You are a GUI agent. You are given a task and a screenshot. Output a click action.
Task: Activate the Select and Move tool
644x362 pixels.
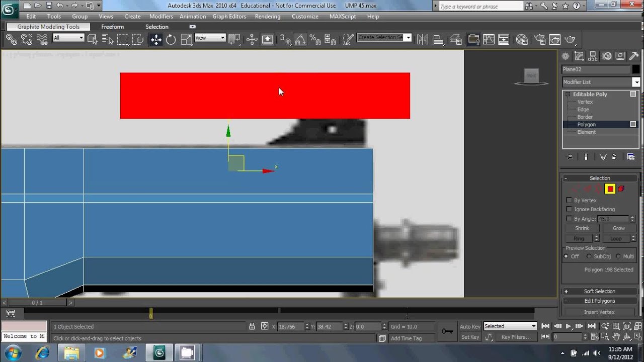(x=156, y=39)
